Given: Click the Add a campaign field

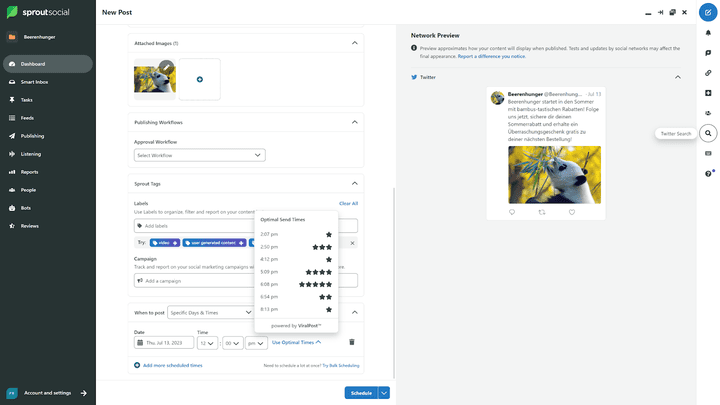Looking at the screenshot, I should click(x=246, y=281).
